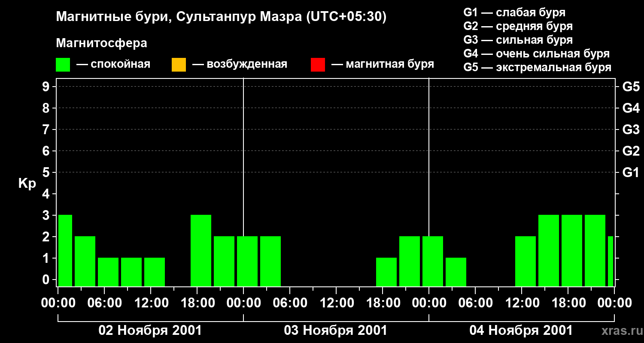Viewport: 644px width, 343px height.
Task: Click the 'G2 — средняя буря' description line
Action: coord(518,26)
